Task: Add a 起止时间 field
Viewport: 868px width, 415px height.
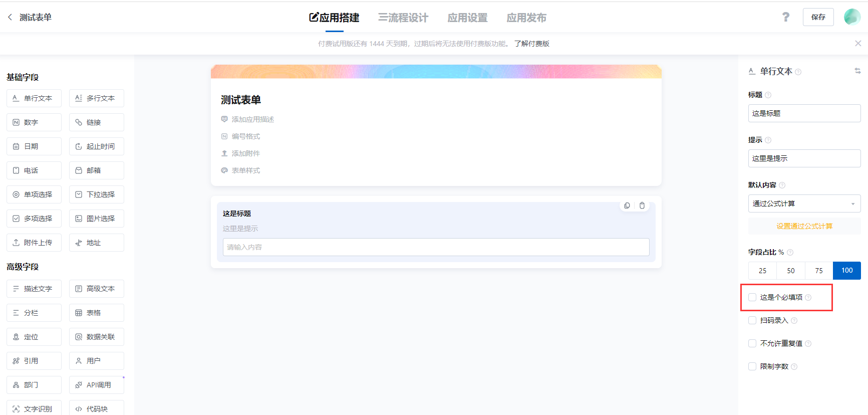Action: pyautogui.click(x=97, y=146)
